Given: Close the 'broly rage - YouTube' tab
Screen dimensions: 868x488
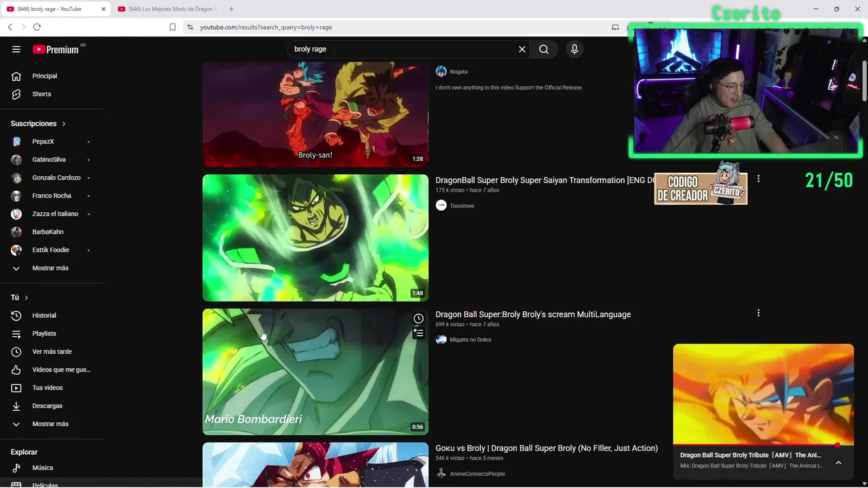Looking at the screenshot, I should point(104,9).
